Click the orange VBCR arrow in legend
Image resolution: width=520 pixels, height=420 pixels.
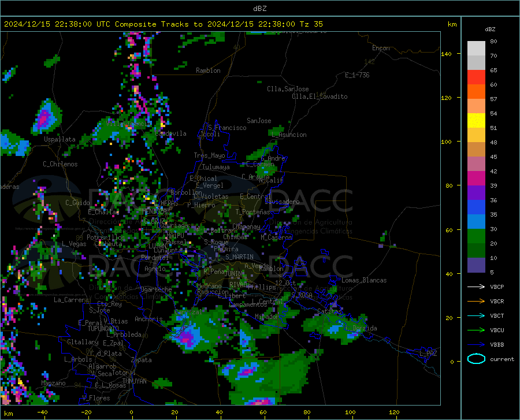476,302
